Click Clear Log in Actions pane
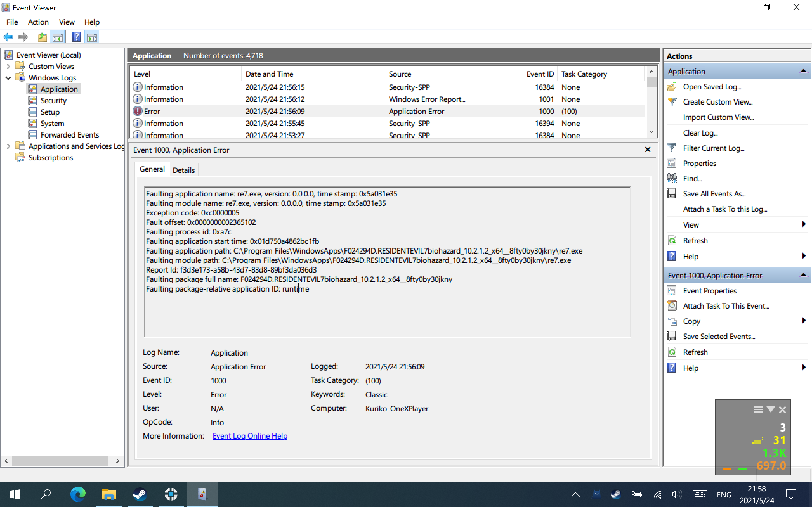Screen dimensions: 812x507 (700, 133)
